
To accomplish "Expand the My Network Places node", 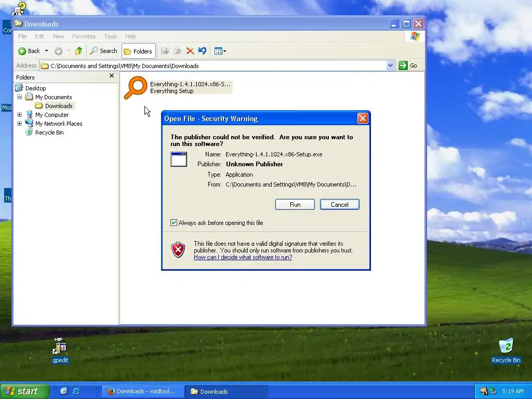I will 19,124.
